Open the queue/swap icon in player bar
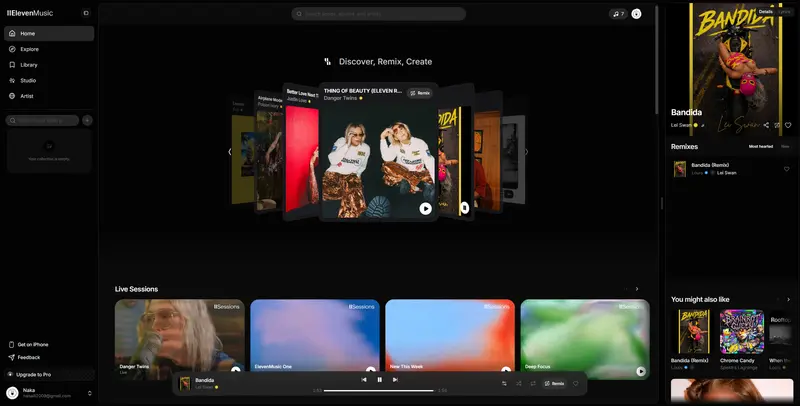Screen dimensions: 800x406 (x=504, y=384)
